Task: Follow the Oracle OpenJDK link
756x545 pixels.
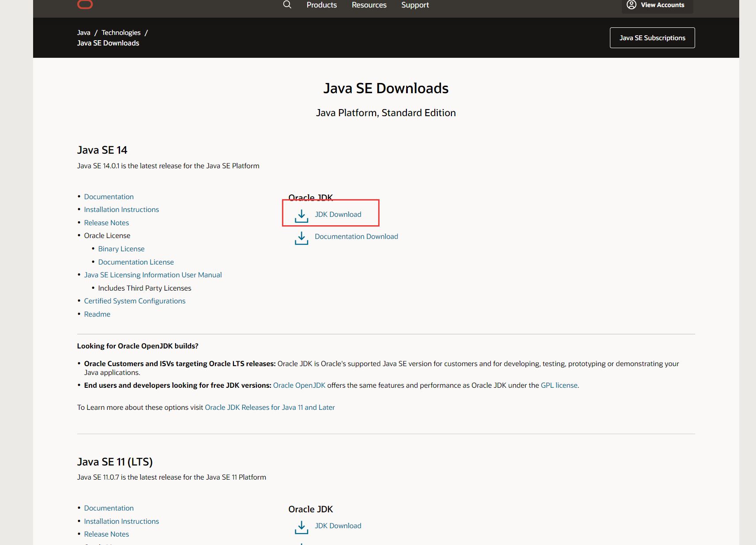Action: (x=299, y=386)
